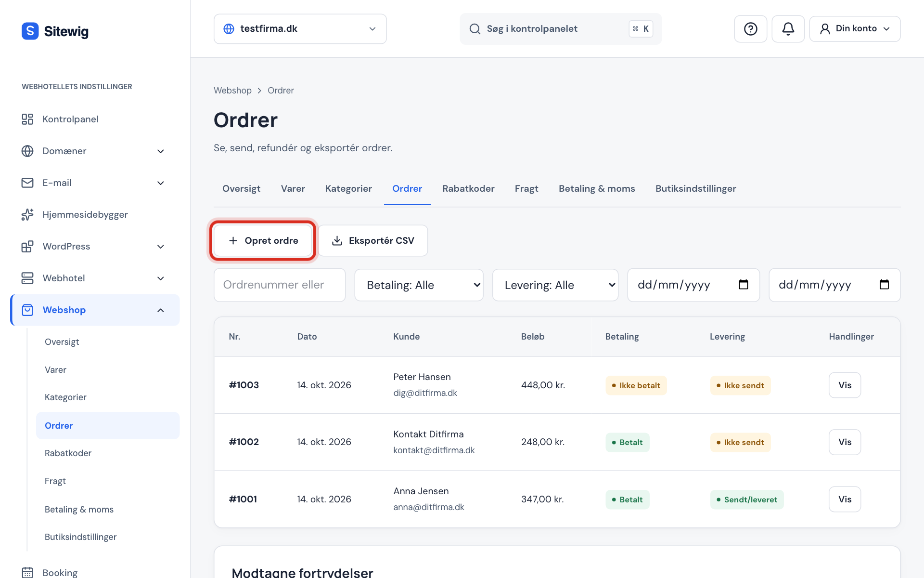This screenshot has height=578, width=924.
Task: Collapse the Webshop sidebar section
Action: coord(161,310)
